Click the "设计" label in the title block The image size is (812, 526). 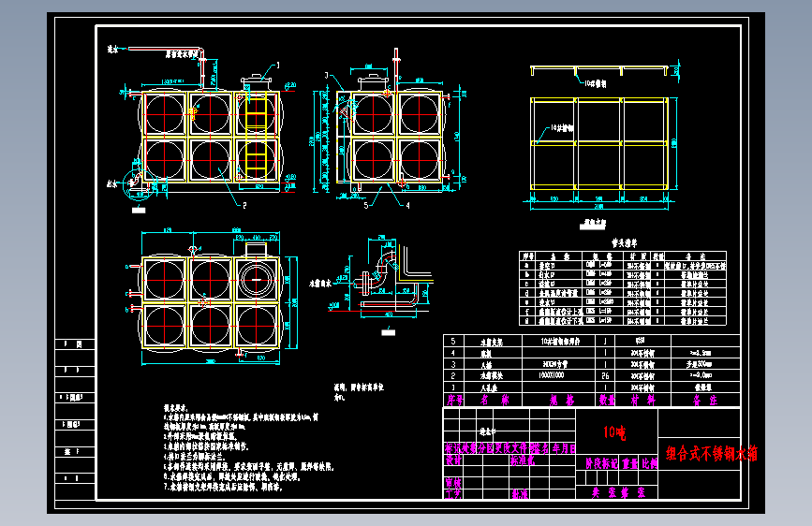[453, 460]
